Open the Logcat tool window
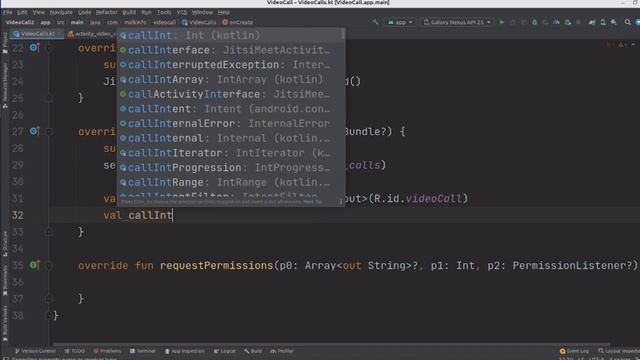The height and width of the screenshot is (360, 640). pyautogui.click(x=224, y=351)
